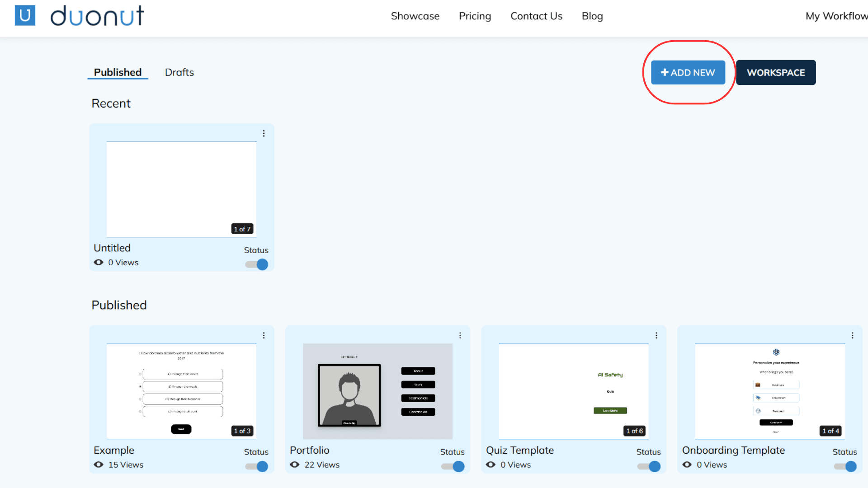Open three-dot menu on Untitled card
This screenshot has width=868, height=488.
(264, 133)
